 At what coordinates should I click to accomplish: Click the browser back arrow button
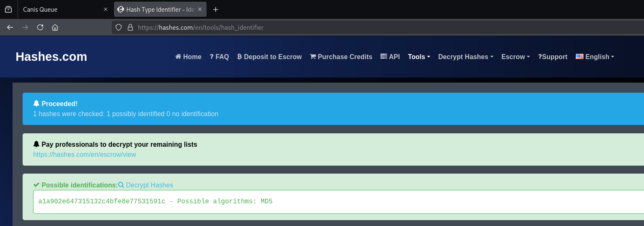pos(10,27)
